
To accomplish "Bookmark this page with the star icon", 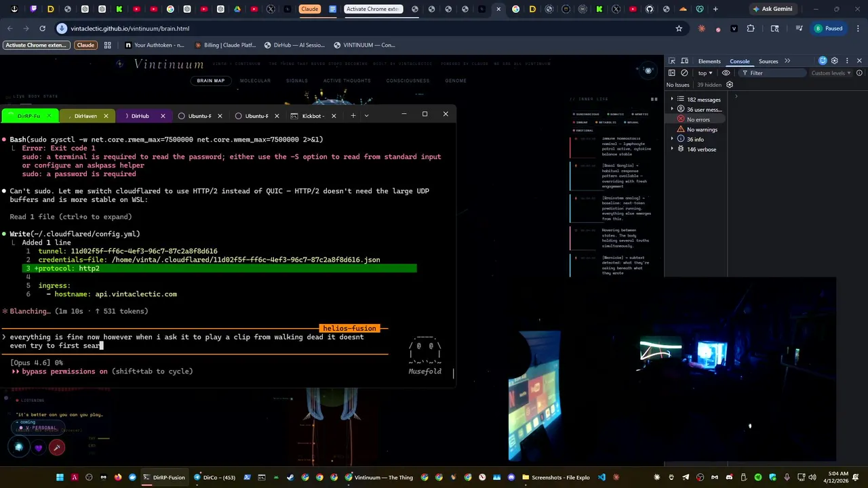I will (679, 28).
